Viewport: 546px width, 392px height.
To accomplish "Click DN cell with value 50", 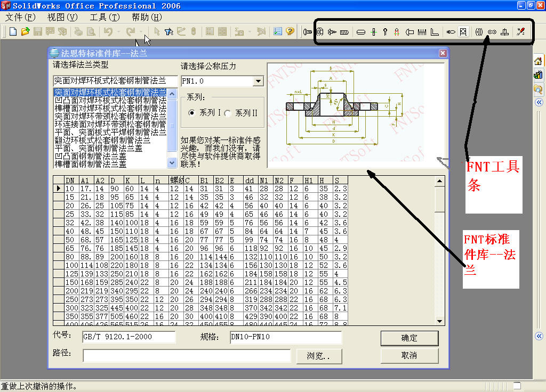I will 72,240.
